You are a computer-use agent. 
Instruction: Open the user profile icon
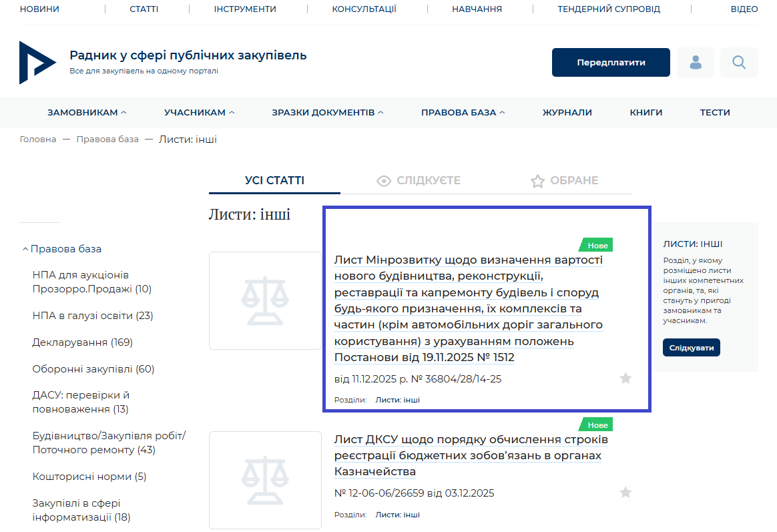[x=696, y=63]
